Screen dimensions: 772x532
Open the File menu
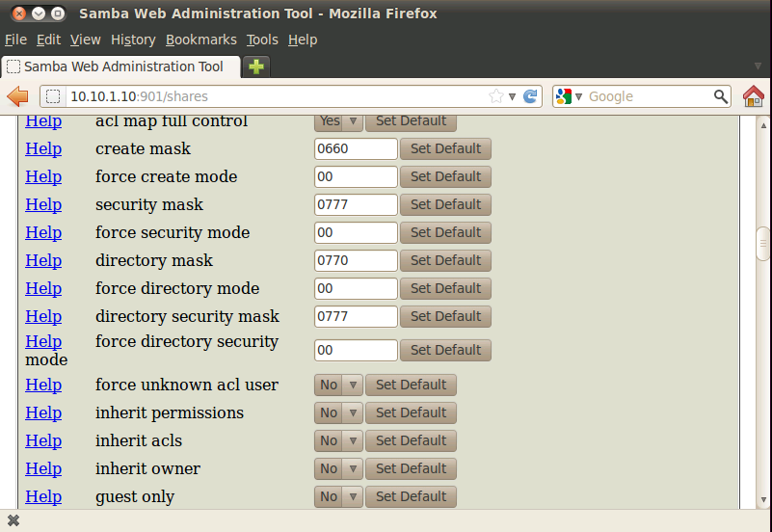[x=15, y=40]
